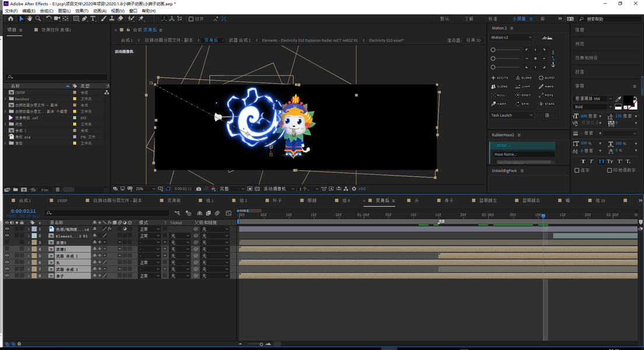Image resolution: width=644 pixels, height=350 pixels.
Task: Click the Draft 3D icon in timeline
Action: pos(188,213)
